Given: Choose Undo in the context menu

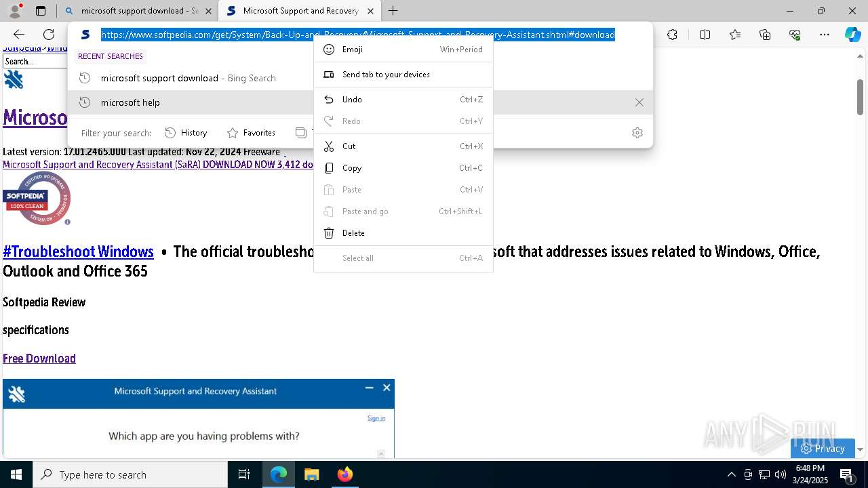Looking at the screenshot, I should 403,100.
